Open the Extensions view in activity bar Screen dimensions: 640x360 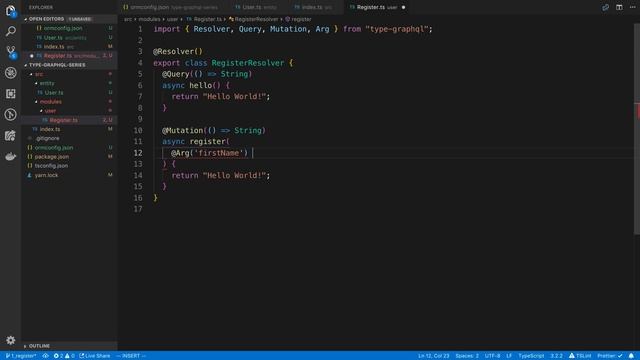[x=11, y=93]
